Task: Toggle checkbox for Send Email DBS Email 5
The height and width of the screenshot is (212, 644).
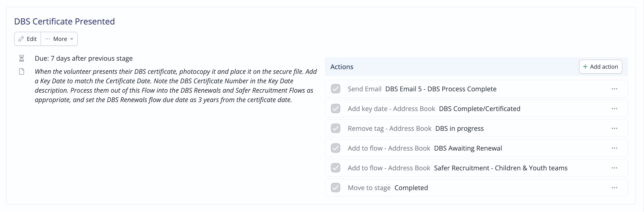Action: (336, 89)
